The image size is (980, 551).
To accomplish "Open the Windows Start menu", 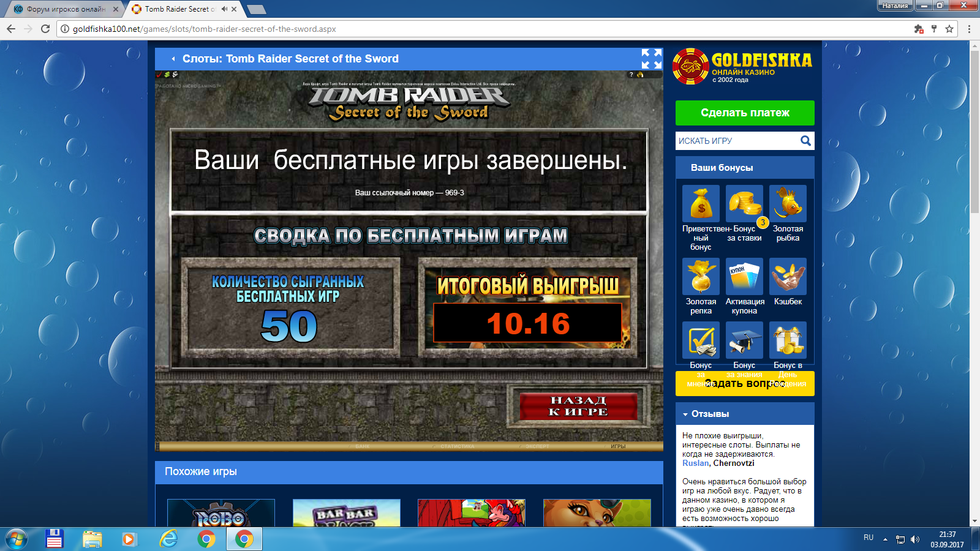I will (x=17, y=539).
